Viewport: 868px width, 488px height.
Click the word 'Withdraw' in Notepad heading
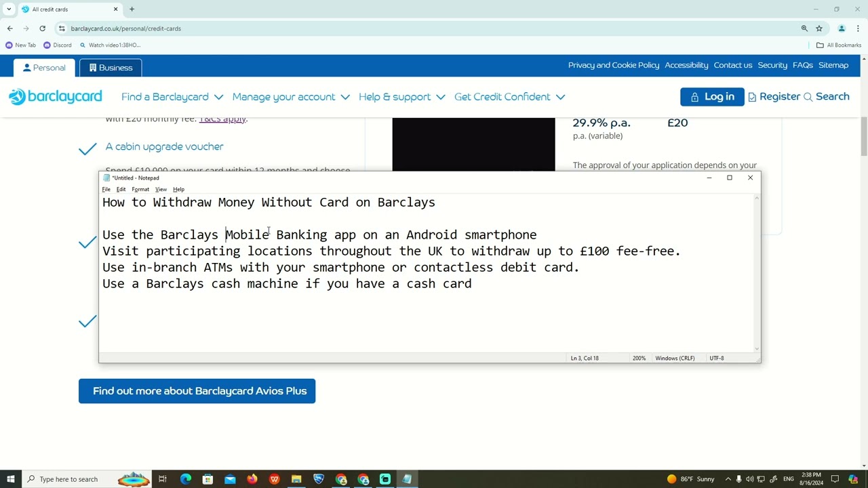click(x=182, y=202)
